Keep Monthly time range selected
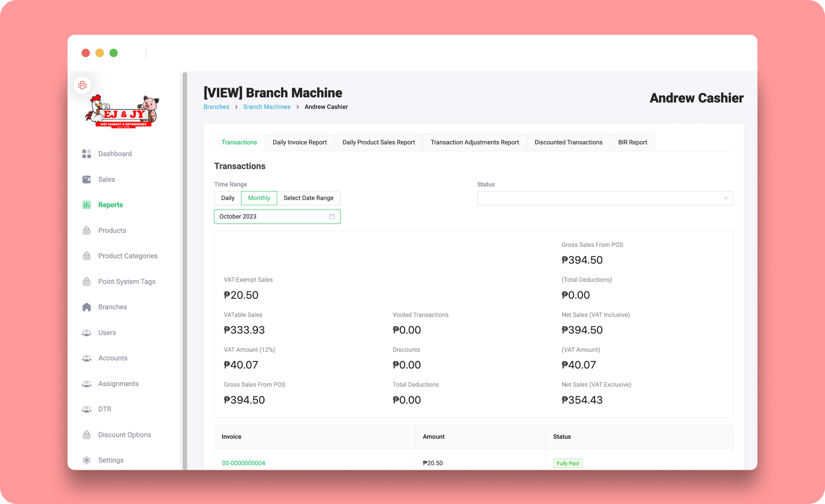Screen dimensions: 825x504 pyautogui.click(x=259, y=198)
